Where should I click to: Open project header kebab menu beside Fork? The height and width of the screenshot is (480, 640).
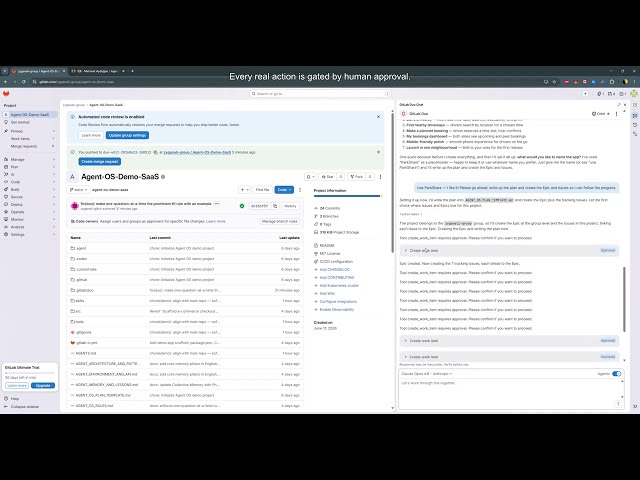point(380,177)
